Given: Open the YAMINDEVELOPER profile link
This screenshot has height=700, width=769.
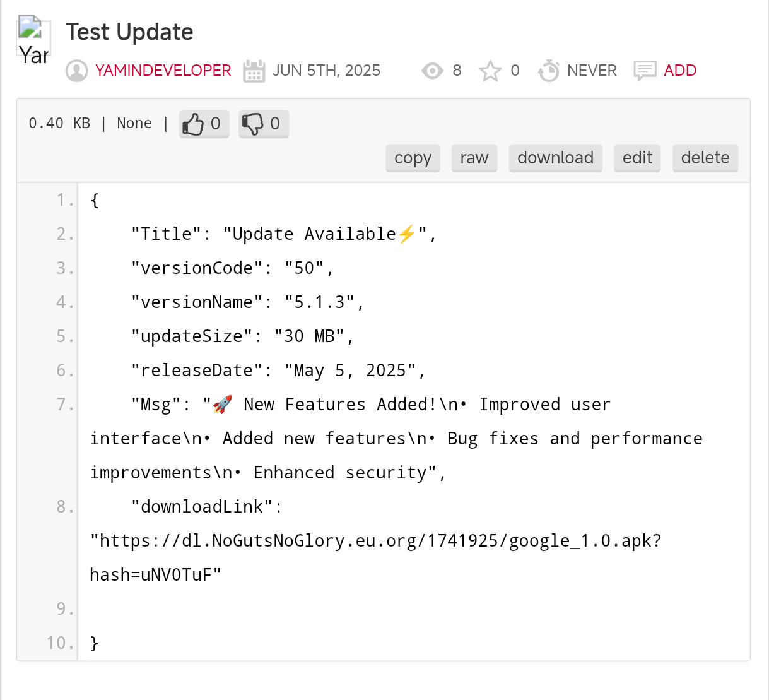Looking at the screenshot, I should tap(163, 71).
